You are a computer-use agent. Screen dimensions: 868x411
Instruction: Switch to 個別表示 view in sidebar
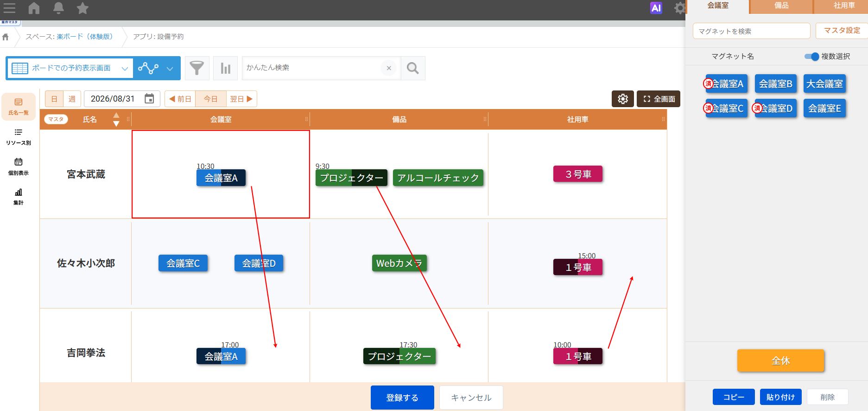[19, 167]
